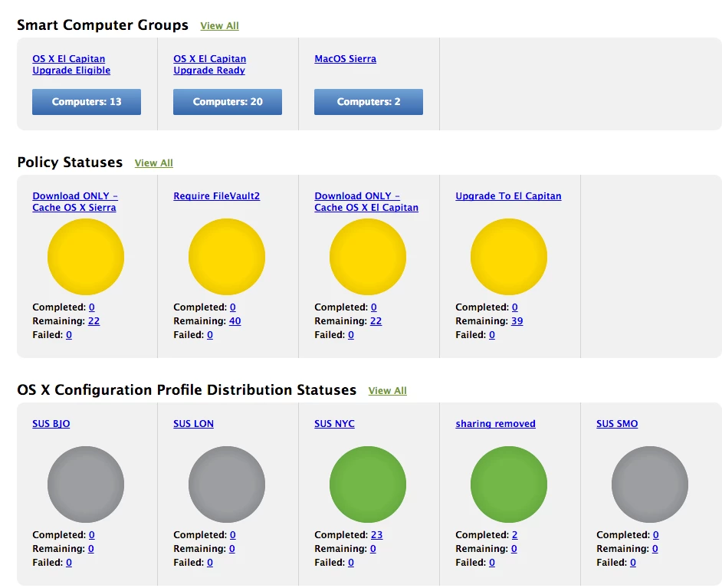This screenshot has height=588, width=722.
Task: Click the Computers: 13 button
Action: click(87, 102)
